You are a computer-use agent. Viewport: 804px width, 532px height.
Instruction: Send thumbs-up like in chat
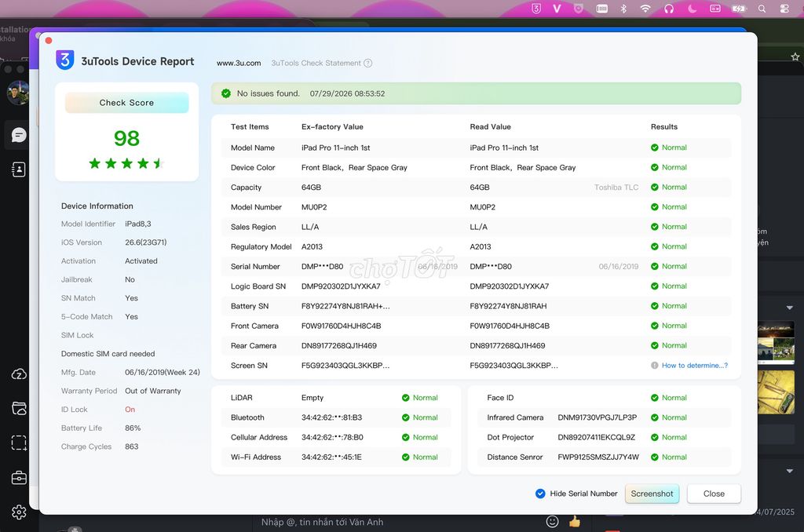click(x=574, y=521)
